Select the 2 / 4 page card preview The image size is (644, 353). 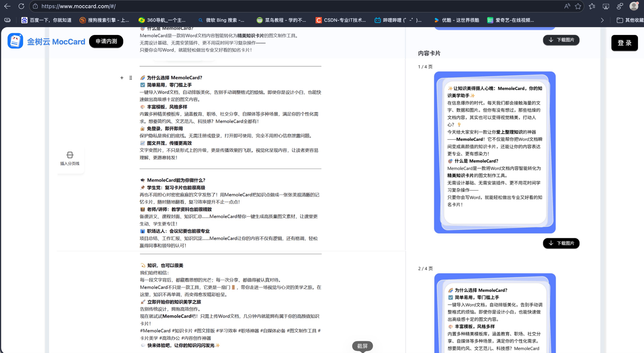(495, 313)
